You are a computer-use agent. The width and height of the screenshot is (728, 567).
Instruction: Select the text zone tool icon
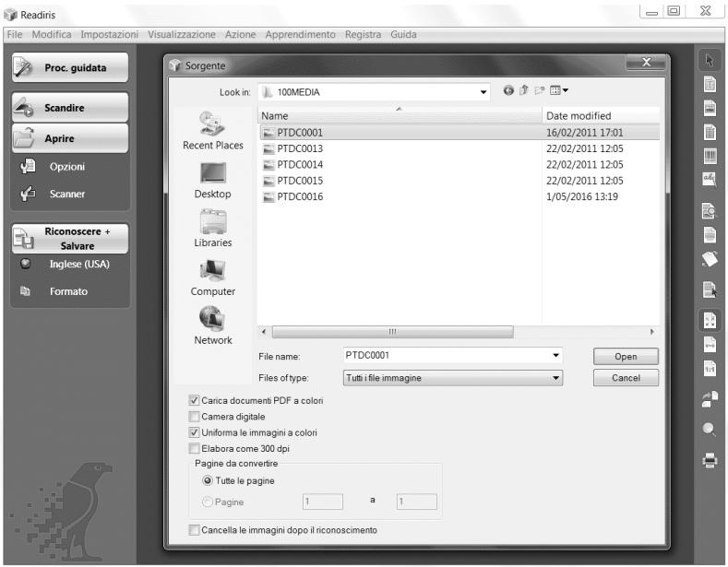tap(710, 84)
